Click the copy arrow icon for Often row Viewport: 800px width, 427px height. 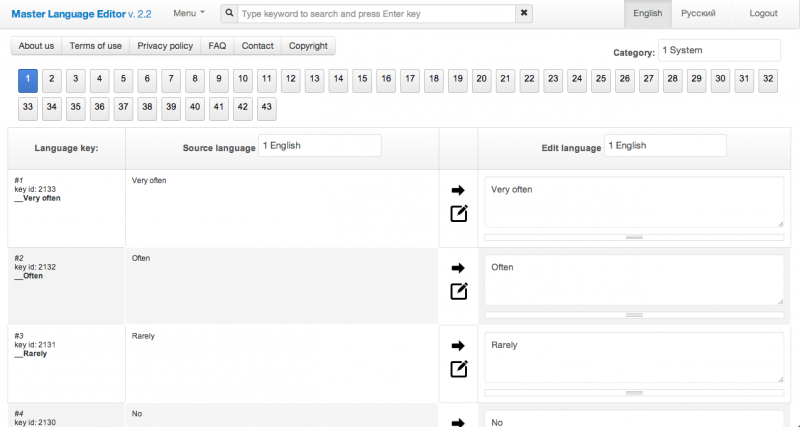(458, 268)
